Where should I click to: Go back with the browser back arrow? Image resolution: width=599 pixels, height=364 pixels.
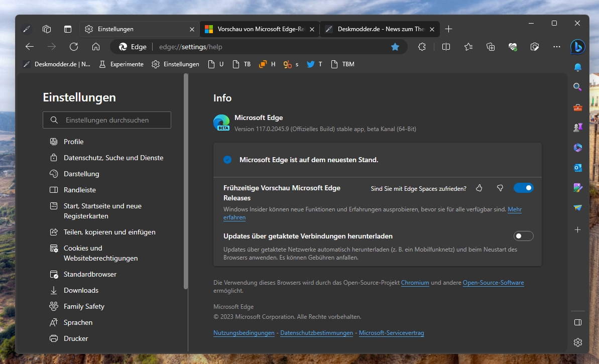[30, 47]
